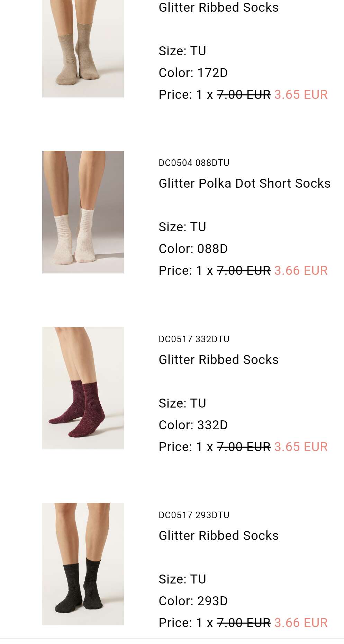Tap the Color: 332D text
The image size is (344, 644).
coord(193,425)
